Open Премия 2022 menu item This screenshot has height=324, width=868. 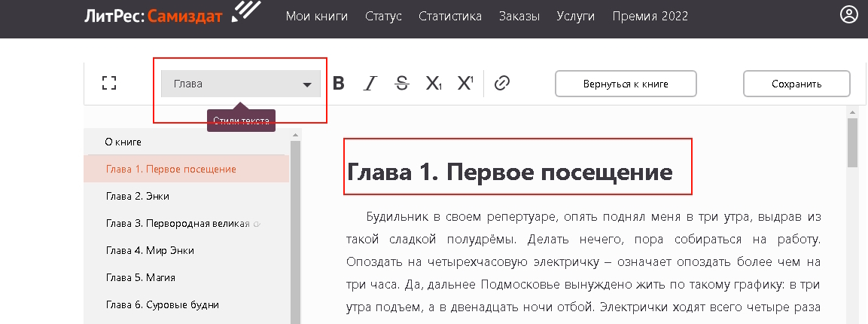pos(650,16)
